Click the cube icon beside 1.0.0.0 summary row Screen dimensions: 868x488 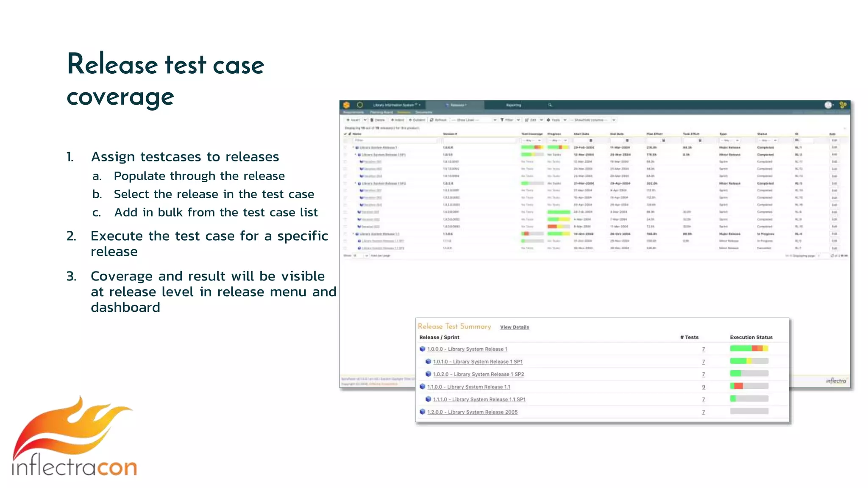pyautogui.click(x=422, y=349)
